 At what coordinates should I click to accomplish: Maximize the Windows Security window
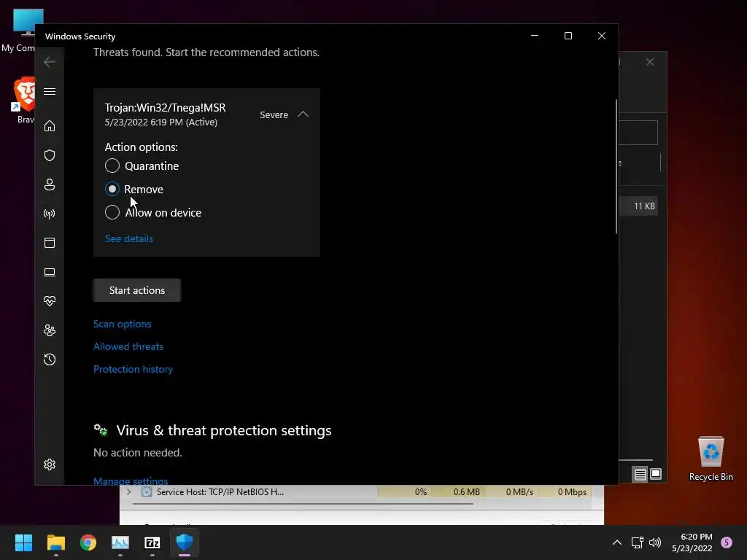(x=568, y=36)
